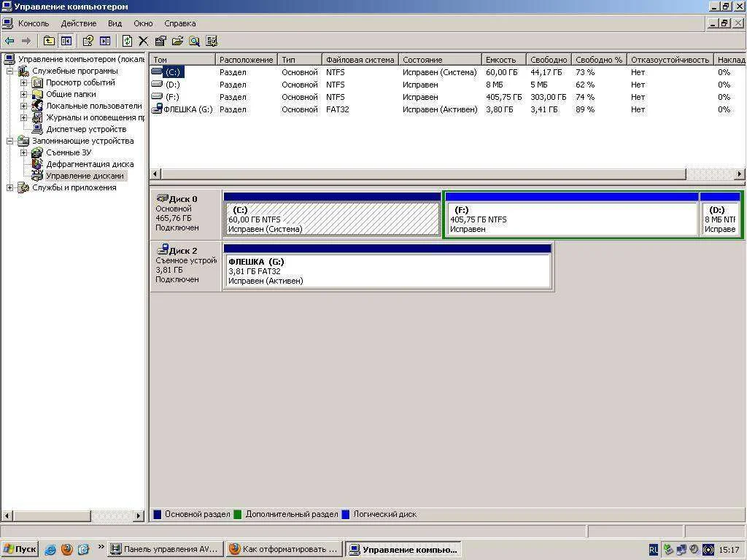Open the Действие menu
The height and width of the screenshot is (560, 747).
pyautogui.click(x=78, y=23)
